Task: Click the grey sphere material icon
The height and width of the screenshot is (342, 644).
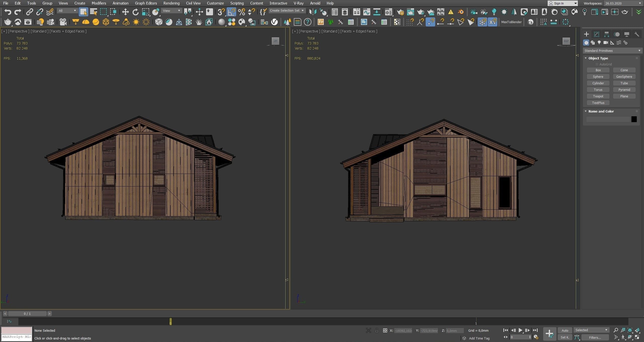Action: coord(221,22)
